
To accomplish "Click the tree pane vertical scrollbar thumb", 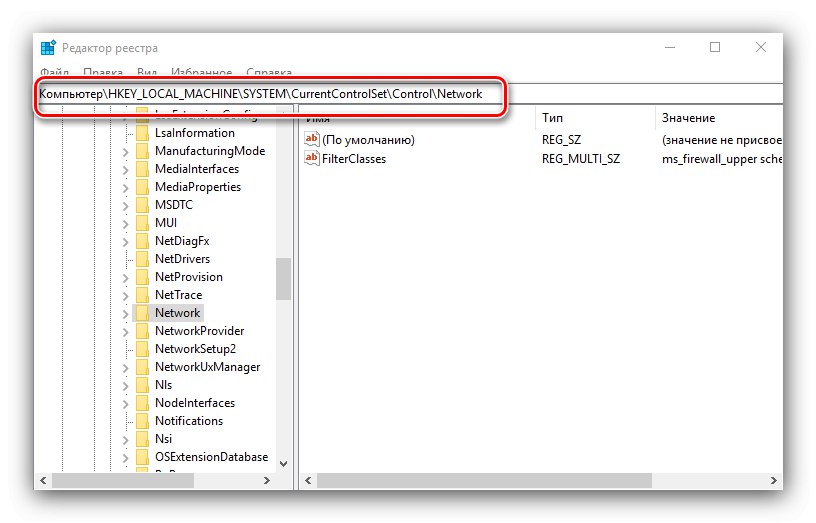I will pyautogui.click(x=284, y=279).
